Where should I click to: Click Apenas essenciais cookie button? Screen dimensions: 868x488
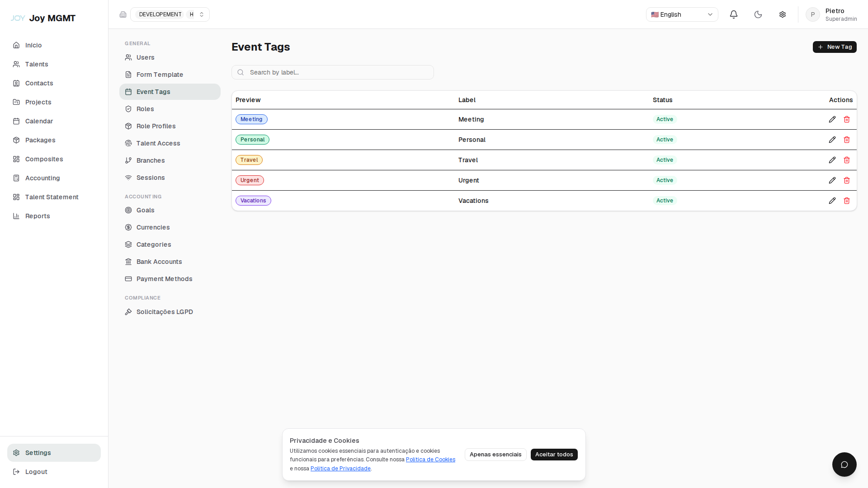495,455
